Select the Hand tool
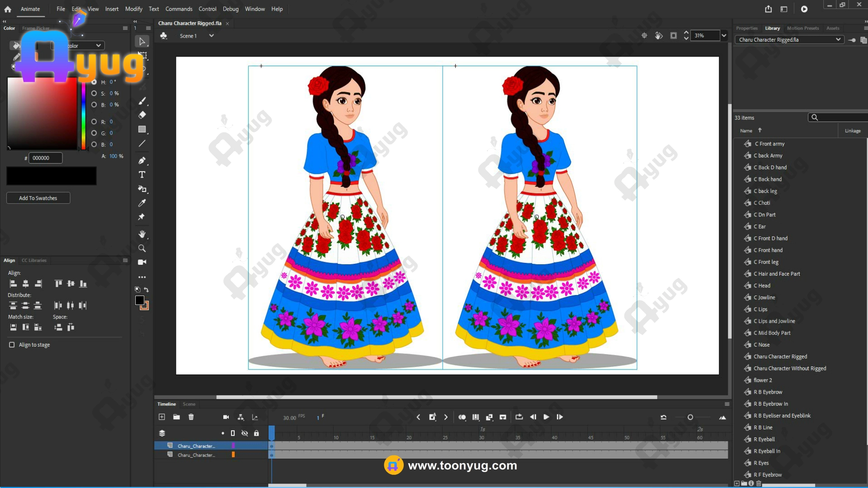Viewport: 868px width, 488px height. click(142, 234)
